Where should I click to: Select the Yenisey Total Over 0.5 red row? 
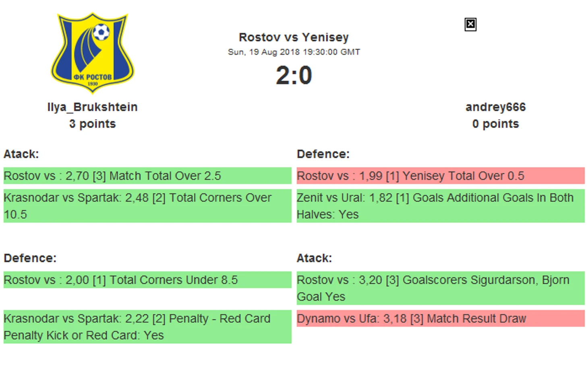coord(441,176)
